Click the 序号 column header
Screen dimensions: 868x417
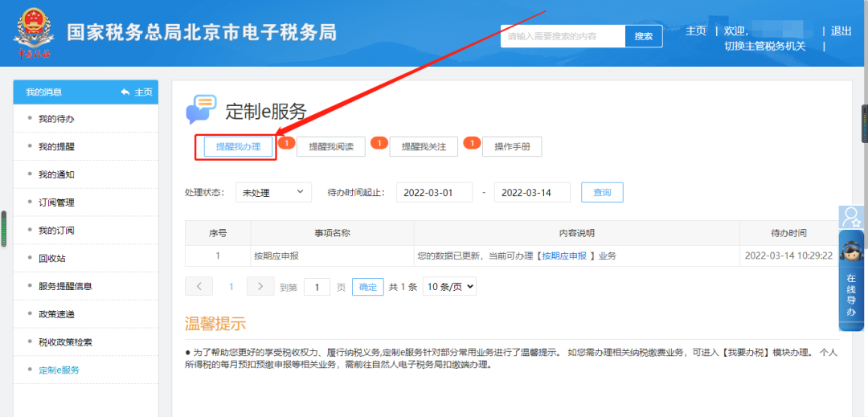(218, 233)
